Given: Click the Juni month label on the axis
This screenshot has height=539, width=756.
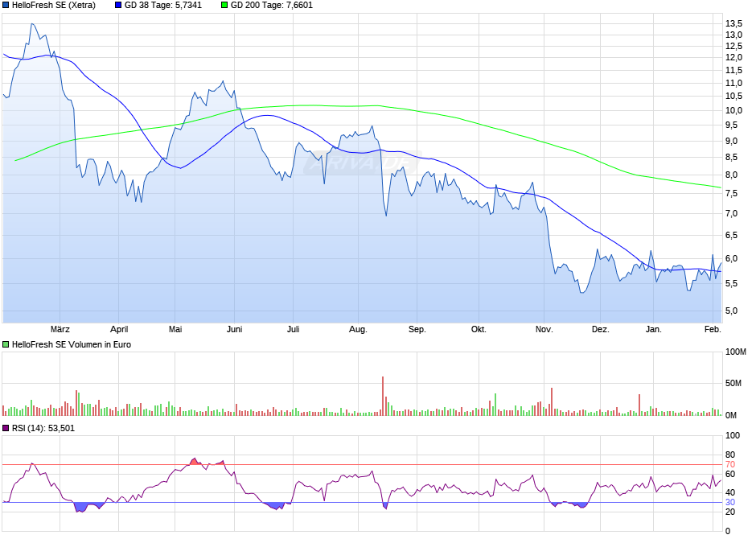Looking at the screenshot, I should [234, 329].
